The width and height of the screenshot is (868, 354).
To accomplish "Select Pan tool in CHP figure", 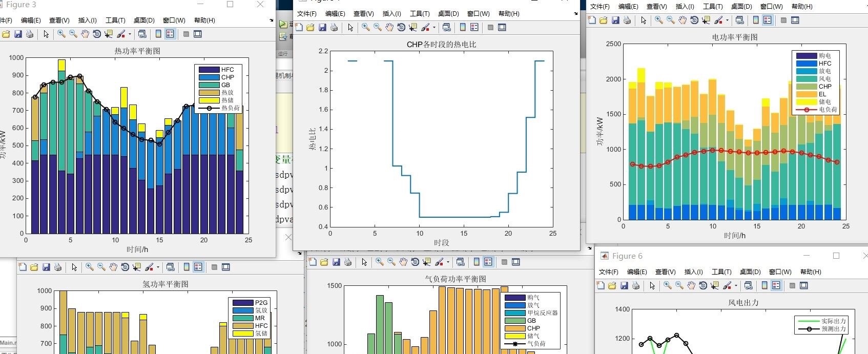I will pyautogui.click(x=389, y=27).
